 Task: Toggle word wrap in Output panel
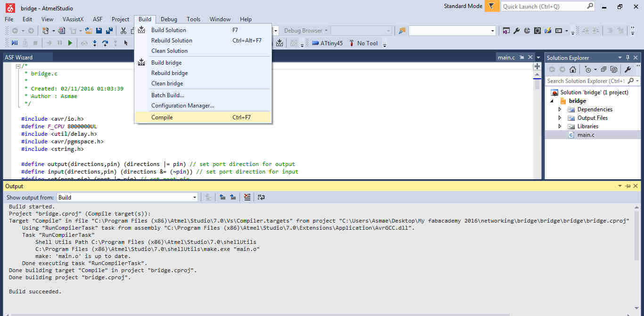tap(261, 198)
